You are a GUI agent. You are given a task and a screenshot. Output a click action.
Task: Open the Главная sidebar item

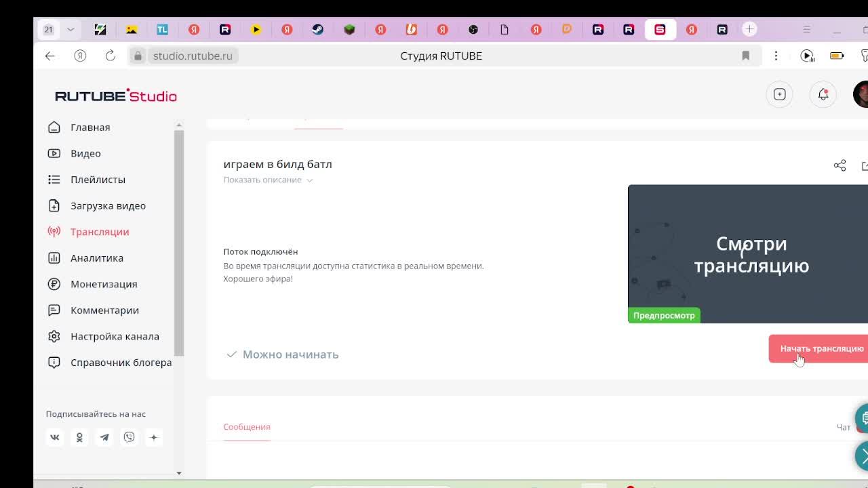tap(90, 127)
